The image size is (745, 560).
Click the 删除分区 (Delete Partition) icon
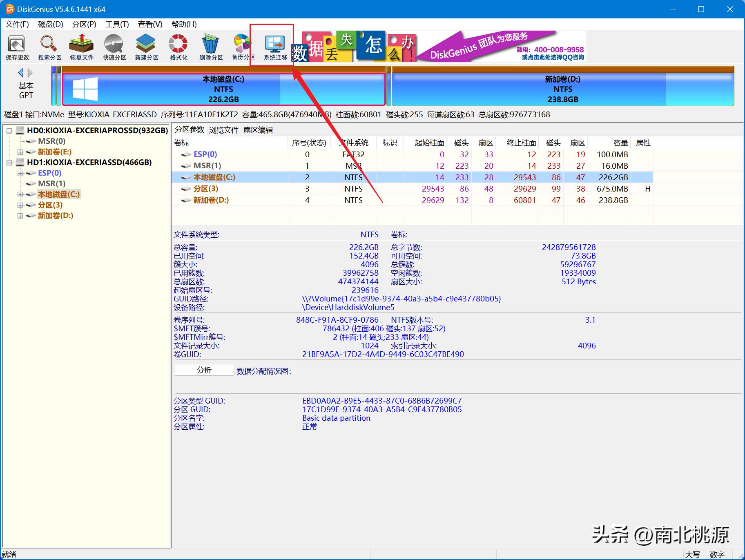(210, 46)
